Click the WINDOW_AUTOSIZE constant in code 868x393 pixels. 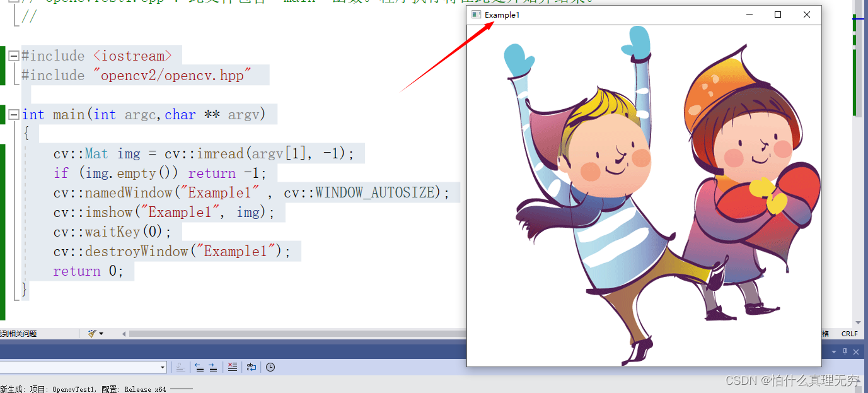[376, 193]
